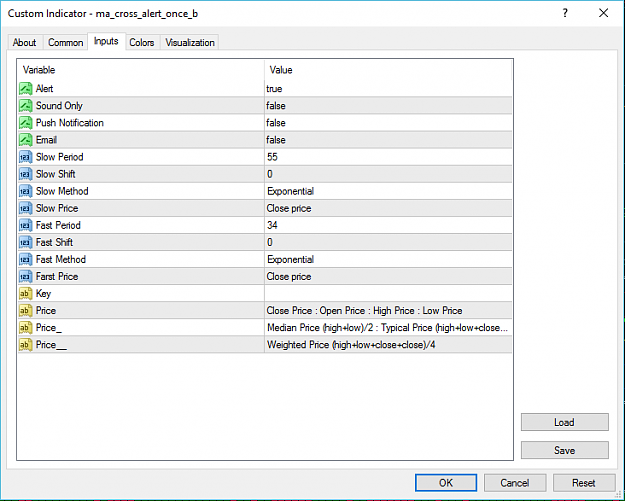Click the integer icon beside Slow Shift
The height and width of the screenshot is (501, 625).
26,174
